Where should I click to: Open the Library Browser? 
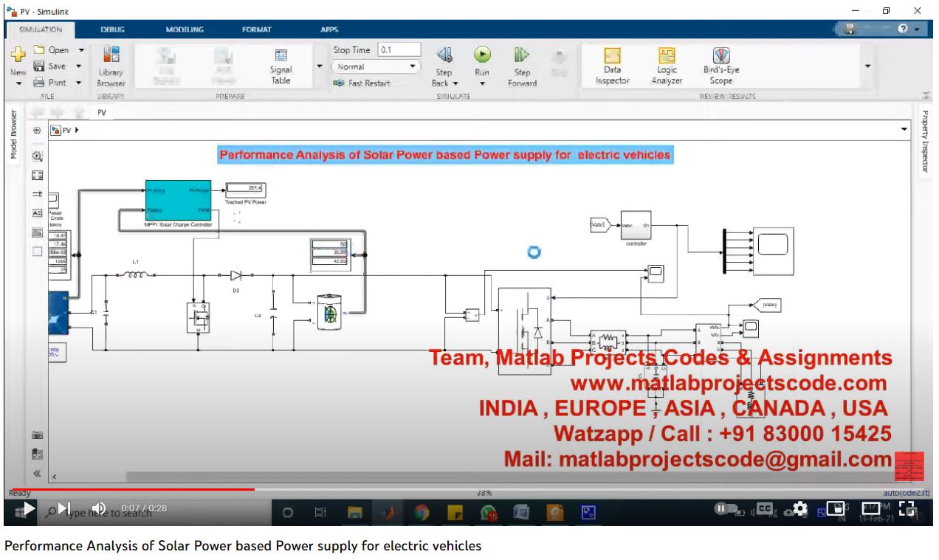click(111, 65)
